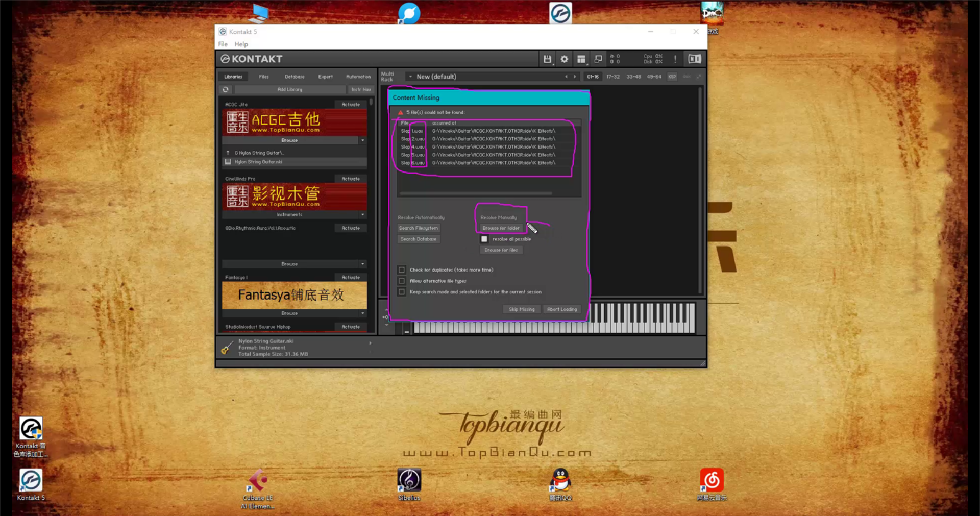980x516 pixels.
Task: Open the New (default) multi preset dropdown
Action: (x=410, y=77)
